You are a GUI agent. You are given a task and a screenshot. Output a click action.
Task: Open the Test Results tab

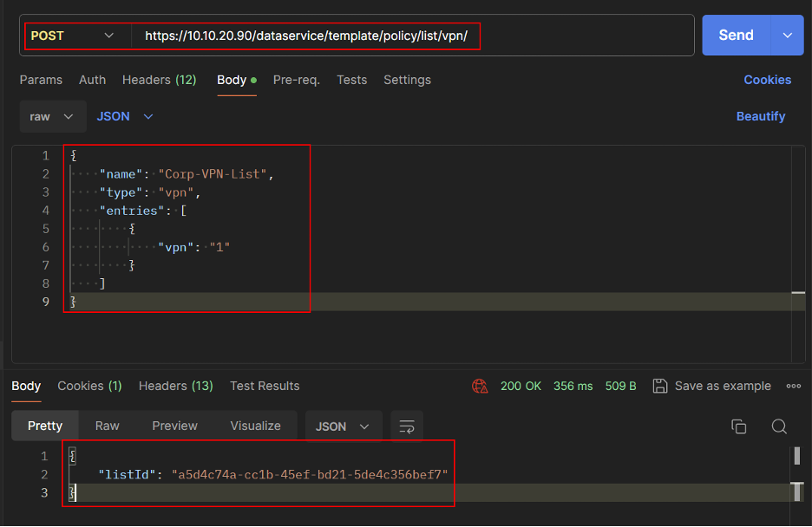(x=265, y=386)
